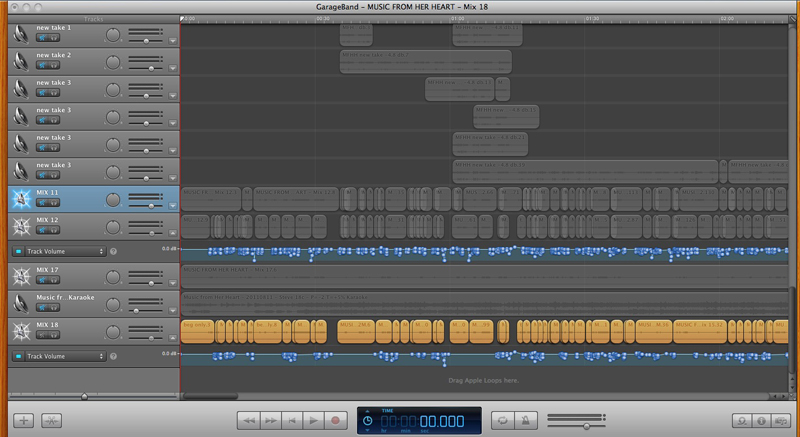The width and height of the screenshot is (800, 437).
Task: Open the Media Browser button
Action: click(x=781, y=421)
